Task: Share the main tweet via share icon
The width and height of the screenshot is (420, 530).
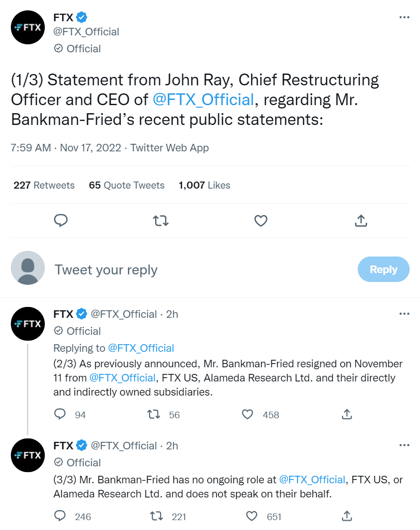Action: coord(361,220)
